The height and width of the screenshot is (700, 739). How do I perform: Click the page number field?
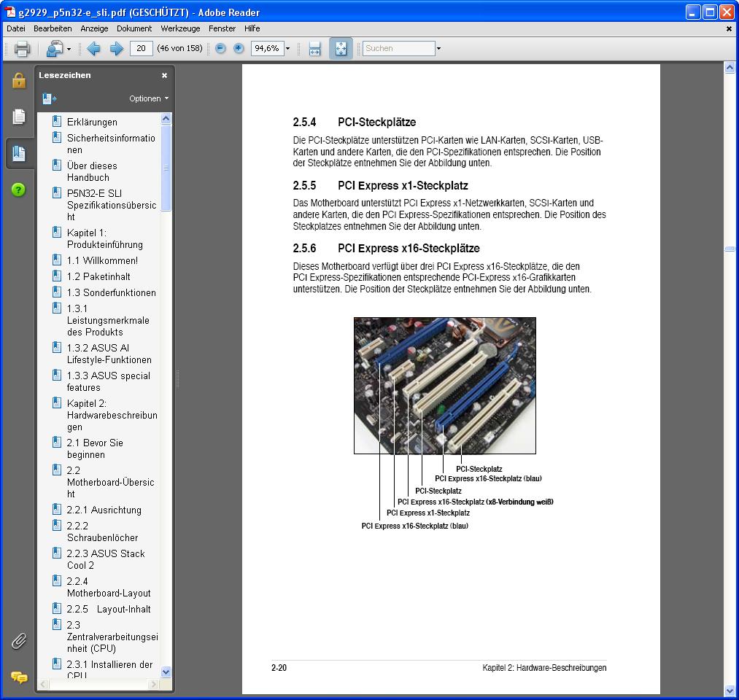[142, 49]
